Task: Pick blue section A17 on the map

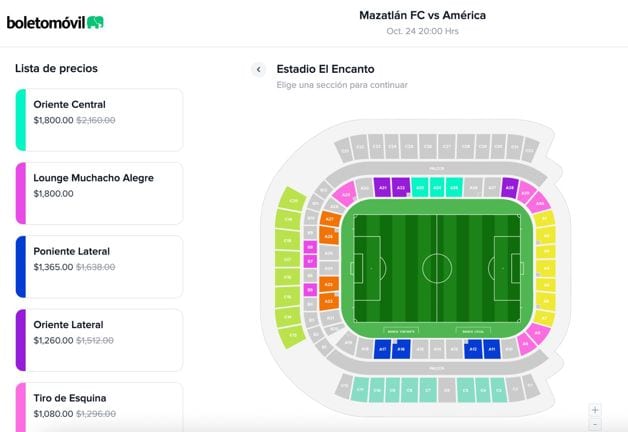Action: [x=382, y=349]
